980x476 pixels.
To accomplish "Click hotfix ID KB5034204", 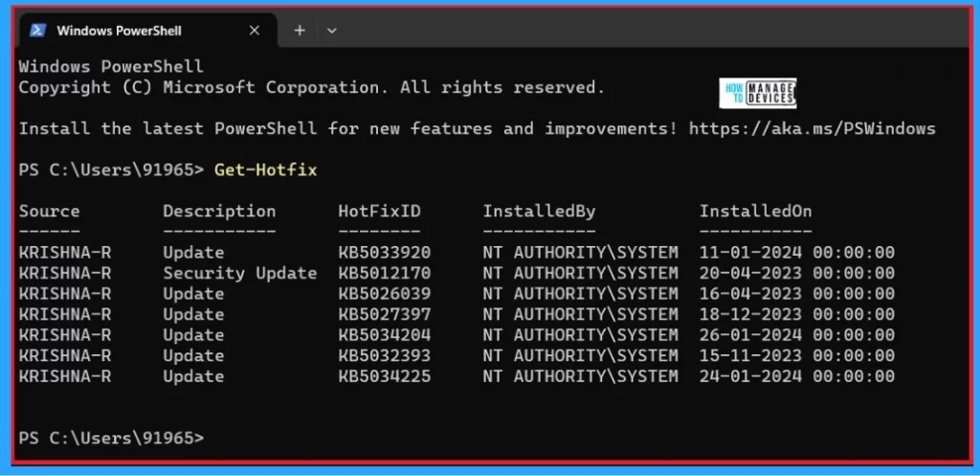I will click(x=385, y=335).
